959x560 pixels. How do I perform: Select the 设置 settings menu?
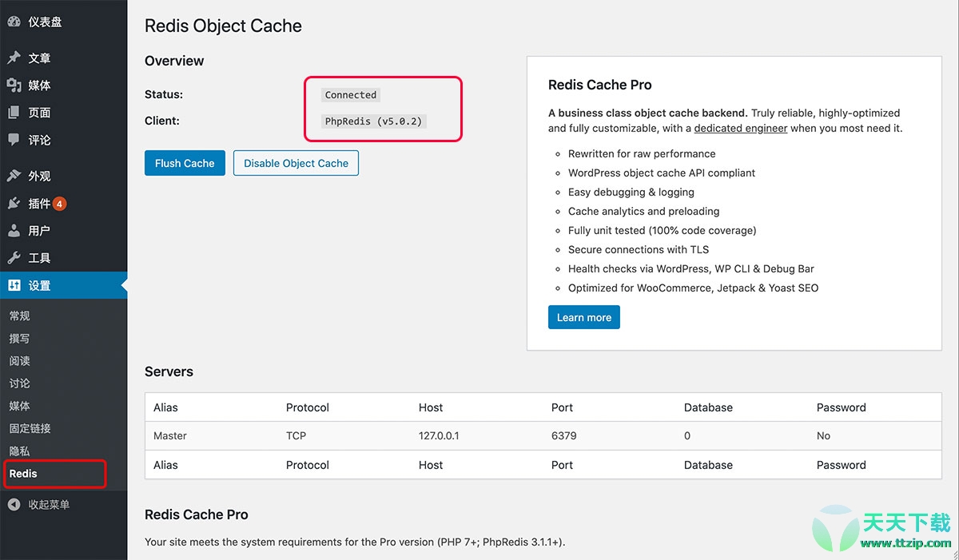click(x=64, y=285)
